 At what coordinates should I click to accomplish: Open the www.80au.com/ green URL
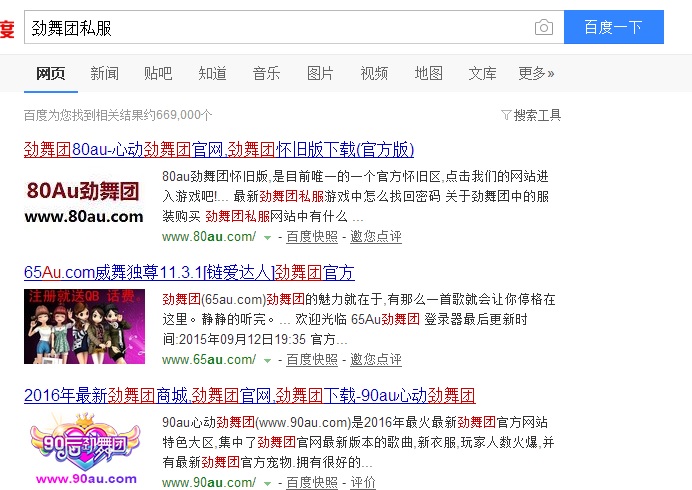pyautogui.click(x=209, y=237)
